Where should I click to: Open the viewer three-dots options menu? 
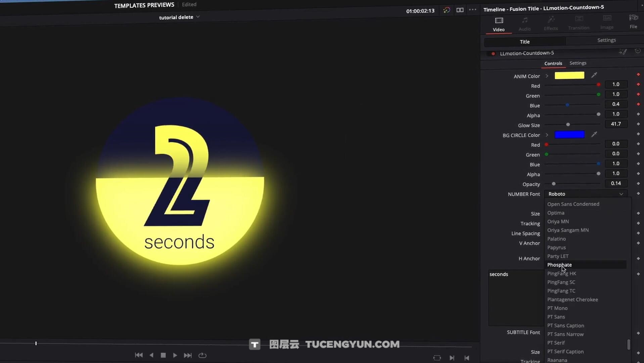click(x=472, y=10)
